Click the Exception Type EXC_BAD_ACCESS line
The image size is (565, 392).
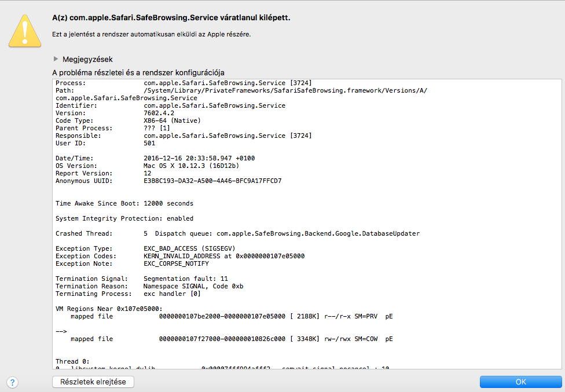click(145, 248)
